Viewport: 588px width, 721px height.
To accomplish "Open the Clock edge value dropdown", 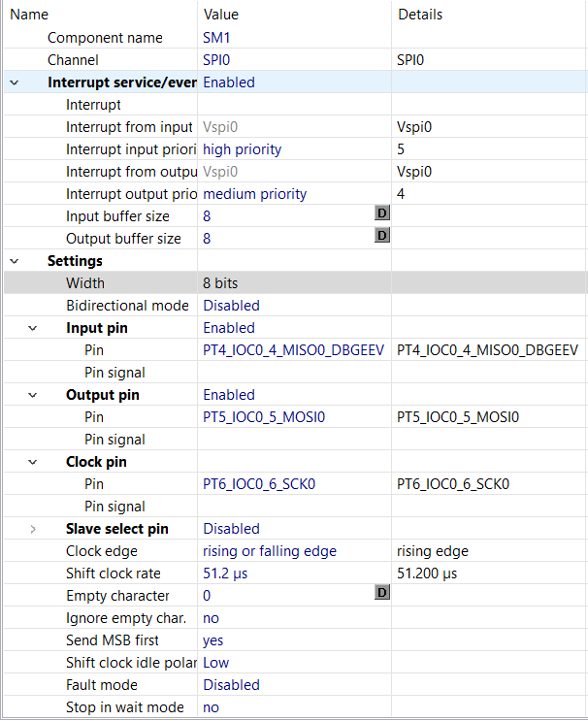I will [270, 551].
